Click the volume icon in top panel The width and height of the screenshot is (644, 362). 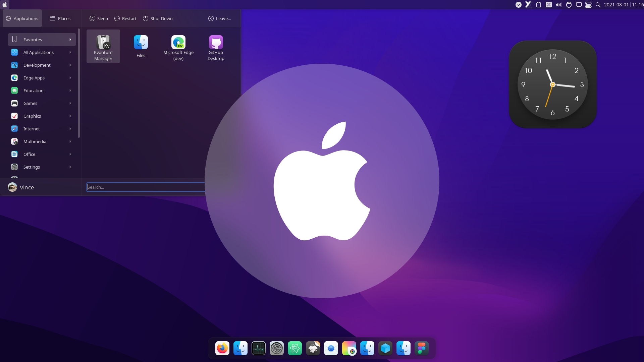558,5
